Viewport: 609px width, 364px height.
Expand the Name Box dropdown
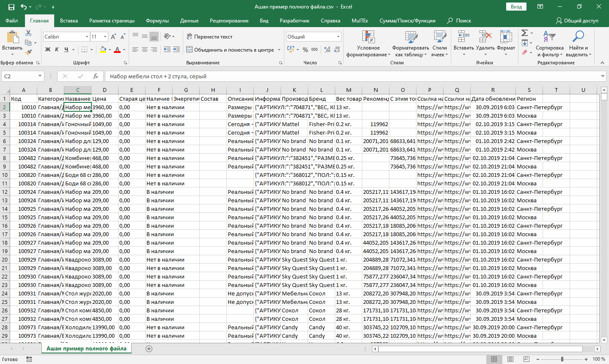tap(40, 76)
